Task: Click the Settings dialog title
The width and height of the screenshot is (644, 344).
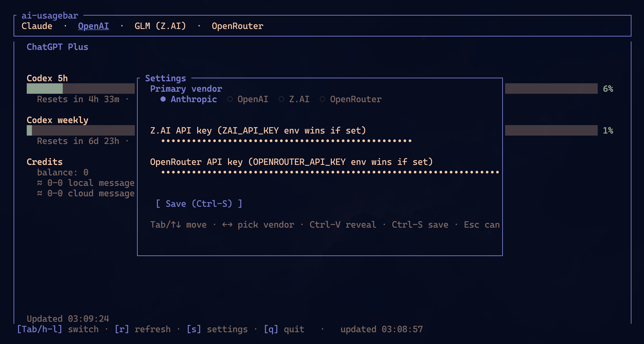Action: [x=166, y=78]
